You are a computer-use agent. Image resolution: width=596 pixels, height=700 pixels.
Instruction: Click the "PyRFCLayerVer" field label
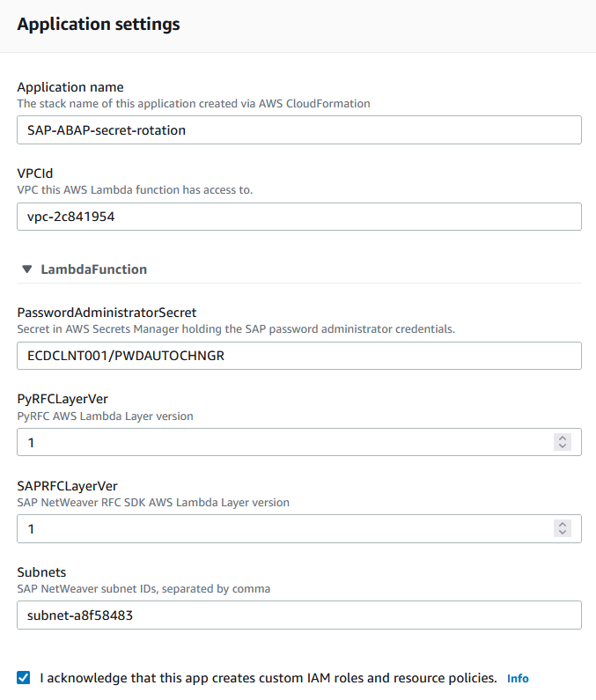pyautogui.click(x=63, y=399)
